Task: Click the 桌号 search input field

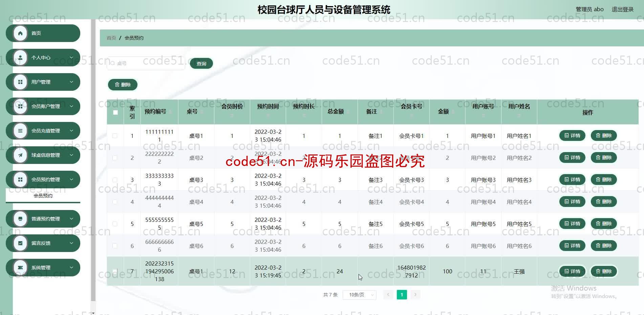Action: [146, 63]
